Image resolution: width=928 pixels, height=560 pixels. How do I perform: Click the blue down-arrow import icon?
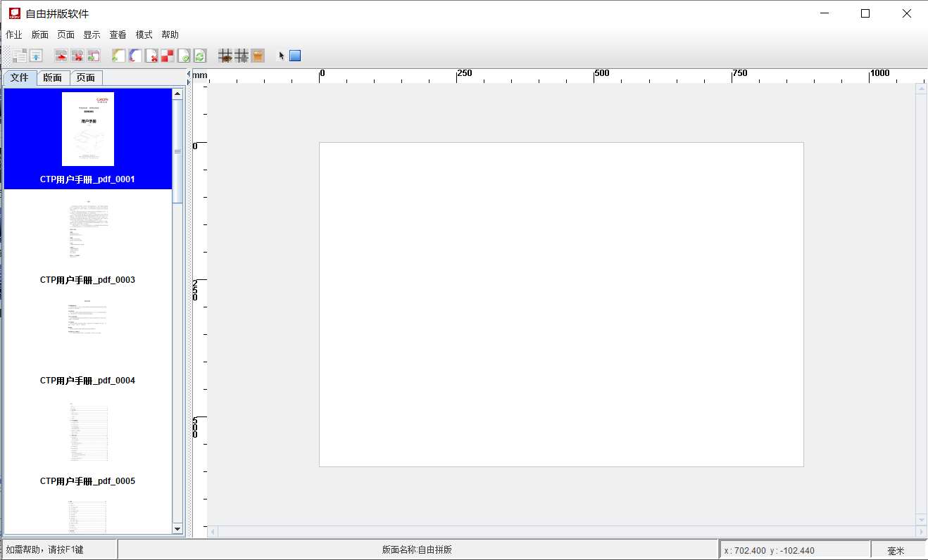(36, 56)
